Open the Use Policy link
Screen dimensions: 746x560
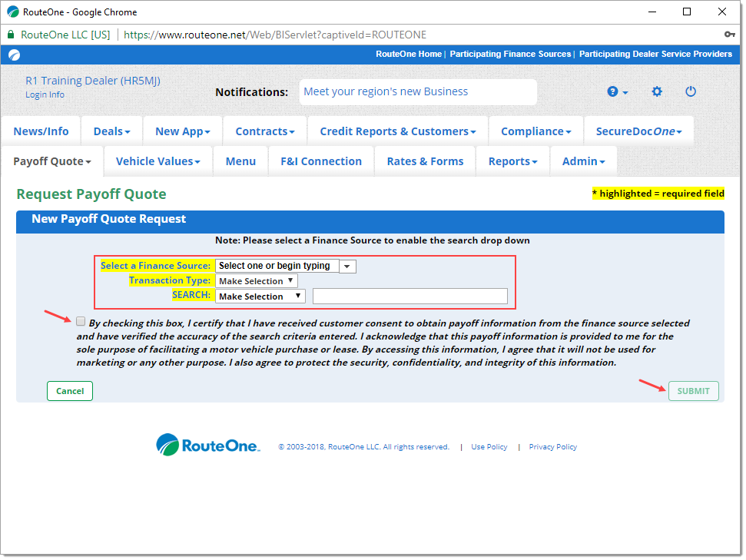[x=489, y=447]
